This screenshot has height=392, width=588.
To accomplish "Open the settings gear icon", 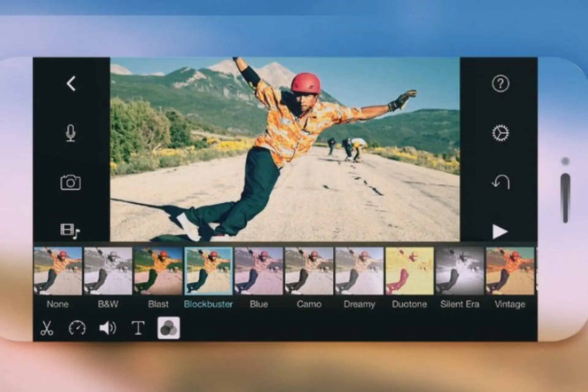I will click(x=500, y=133).
